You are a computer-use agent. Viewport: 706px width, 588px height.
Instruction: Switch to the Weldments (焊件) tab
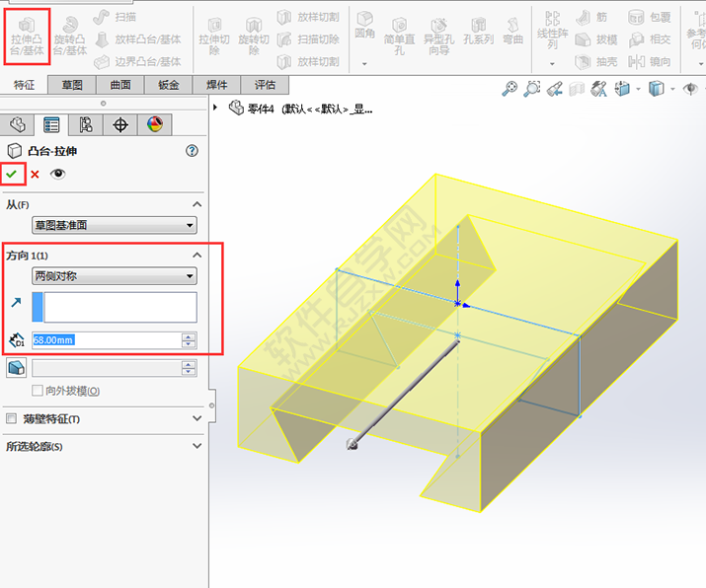point(216,85)
